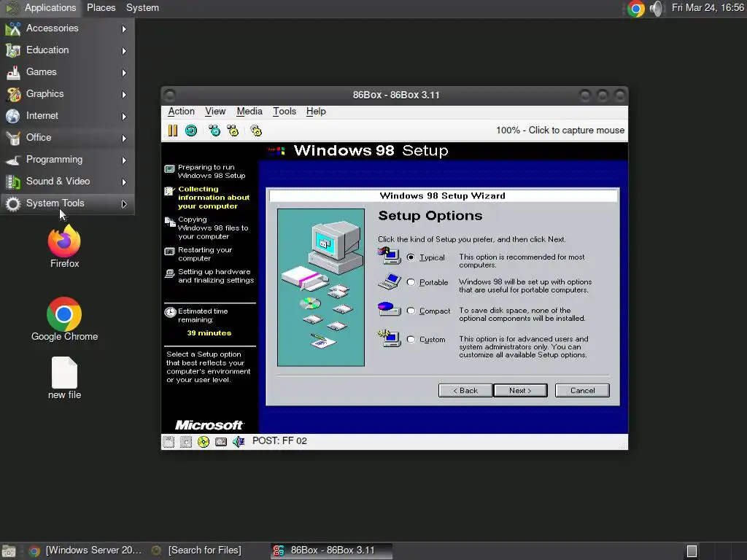Click the Back button in Setup Wizard
The image size is (747, 560).
pos(465,391)
